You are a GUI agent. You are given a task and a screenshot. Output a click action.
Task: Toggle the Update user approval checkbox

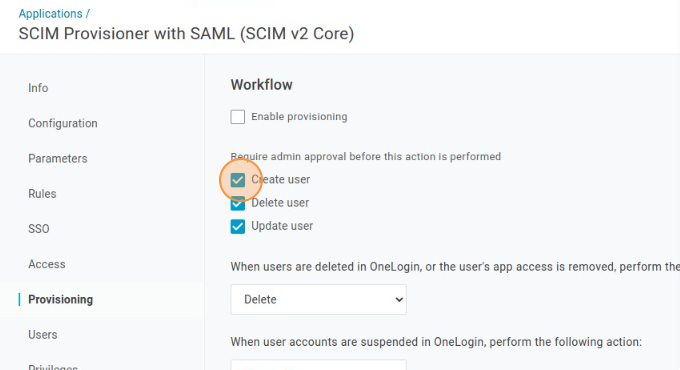238,226
